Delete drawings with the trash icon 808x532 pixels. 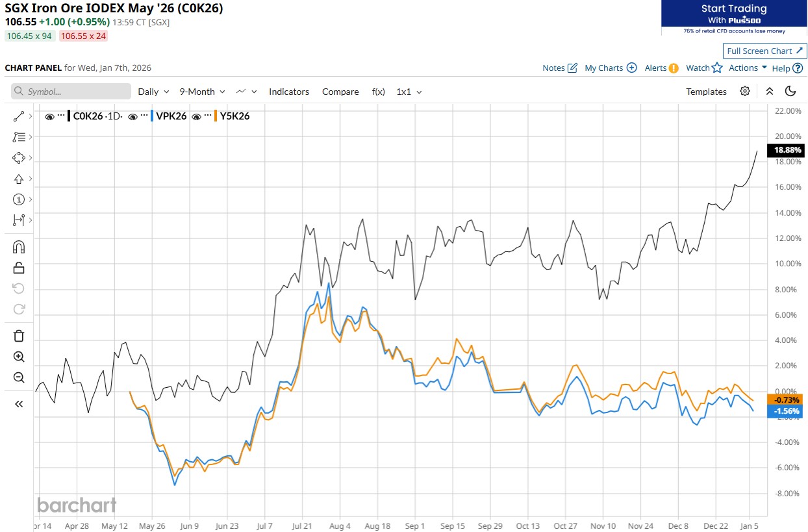[x=19, y=335]
